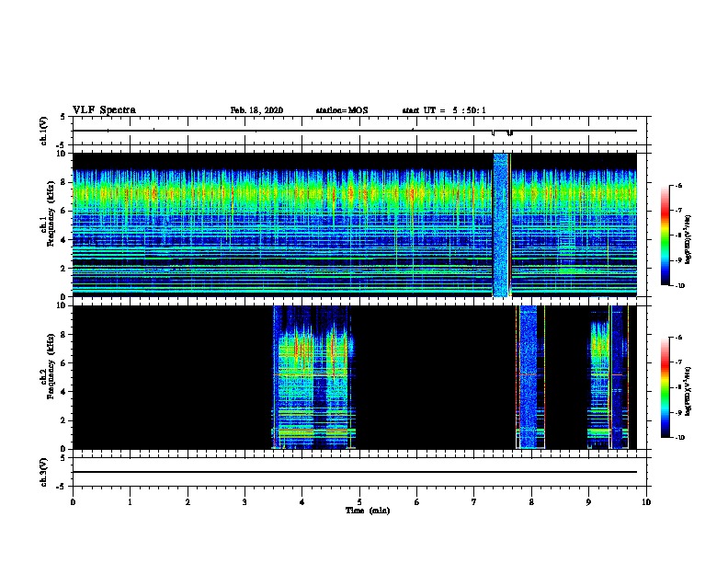728x563 pixels.
Task: Click the "5" tick on ch.1(V) axis
Action: [x=63, y=117]
